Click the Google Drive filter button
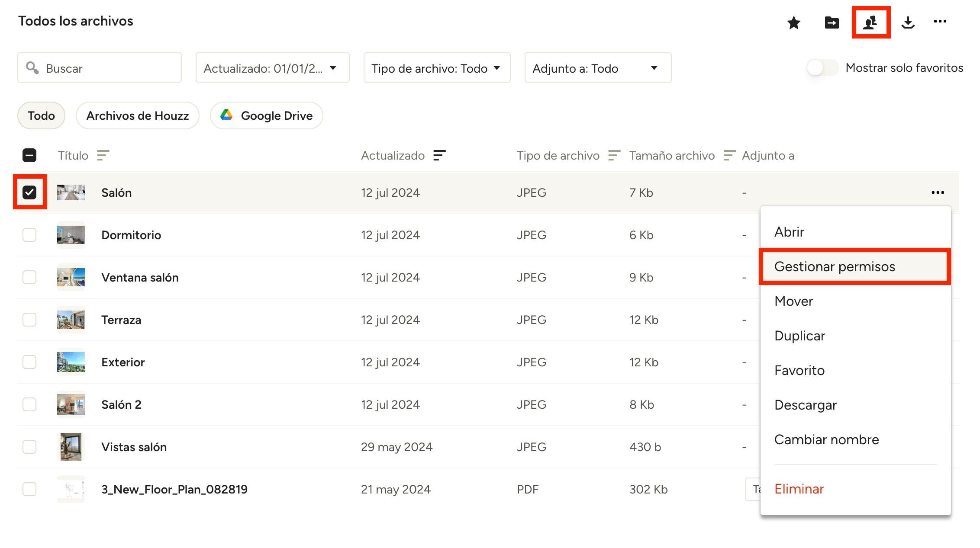980x548 pixels. (266, 115)
